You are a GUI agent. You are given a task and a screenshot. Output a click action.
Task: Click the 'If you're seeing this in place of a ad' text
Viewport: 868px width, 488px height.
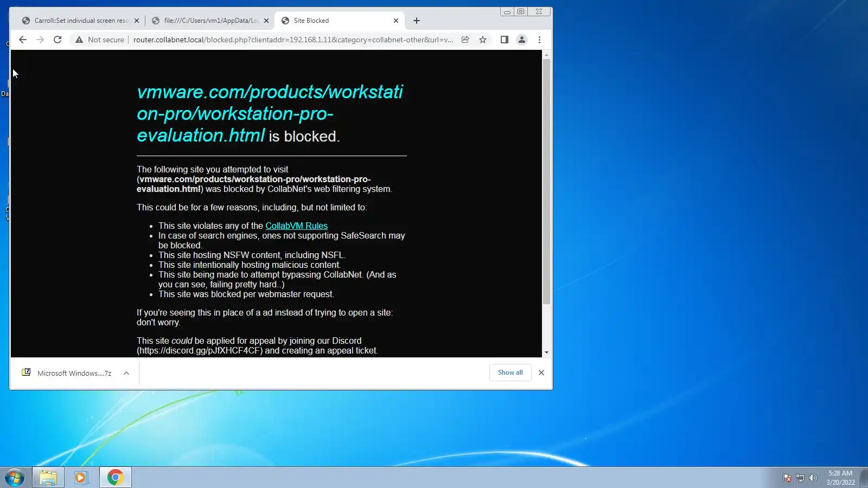coord(265,317)
